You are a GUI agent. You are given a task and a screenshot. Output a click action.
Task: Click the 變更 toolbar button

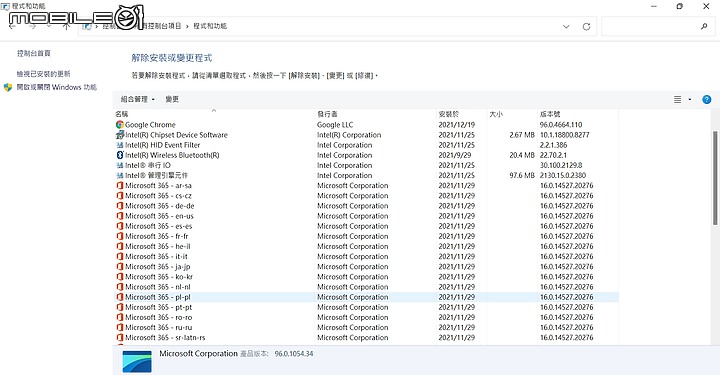[x=172, y=99]
